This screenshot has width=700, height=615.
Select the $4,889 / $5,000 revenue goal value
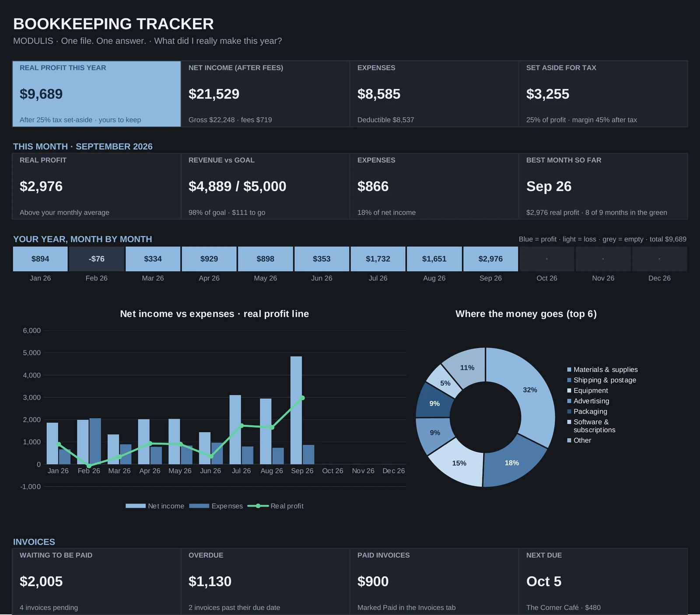(238, 186)
